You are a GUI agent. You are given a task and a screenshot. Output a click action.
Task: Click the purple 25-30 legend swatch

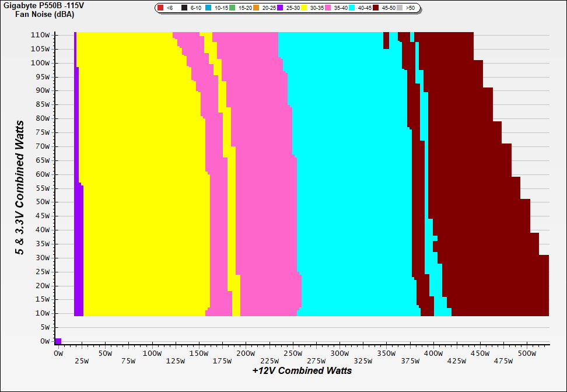click(281, 8)
